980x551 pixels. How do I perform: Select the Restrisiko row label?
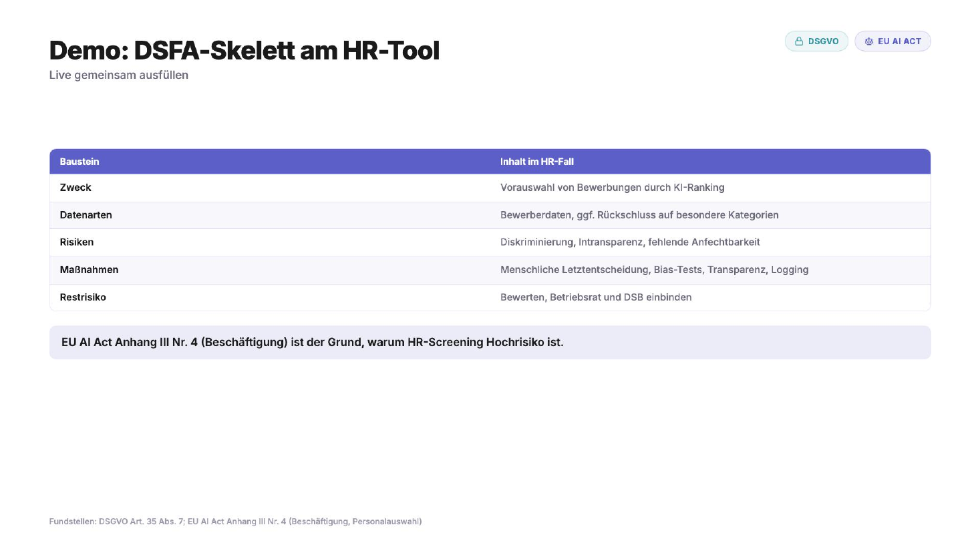coord(83,297)
